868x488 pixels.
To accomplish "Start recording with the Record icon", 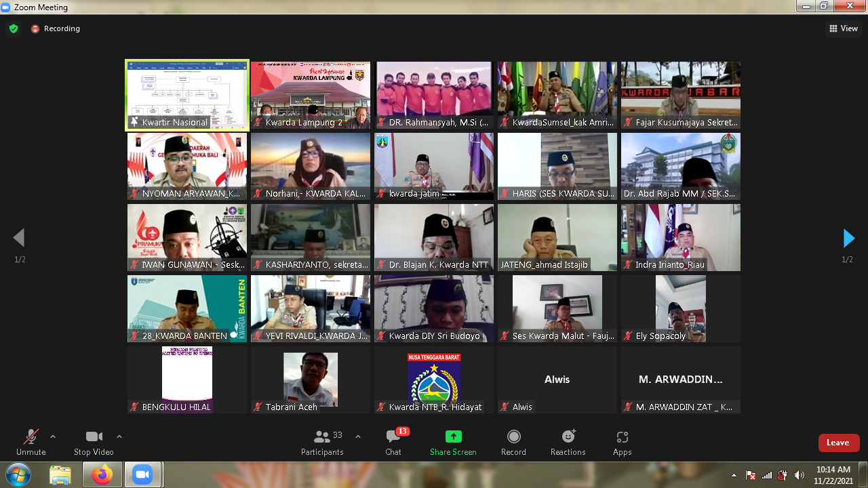I will point(513,437).
